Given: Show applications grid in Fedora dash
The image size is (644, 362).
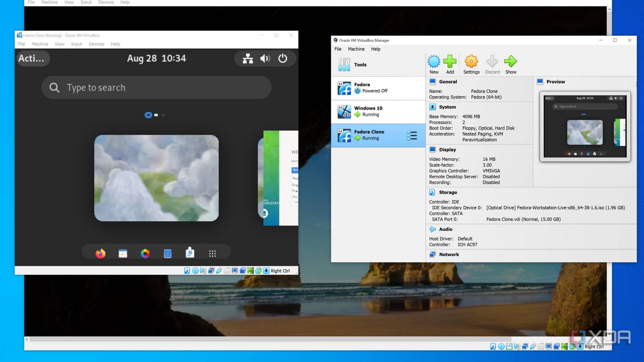Looking at the screenshot, I should click(x=213, y=253).
